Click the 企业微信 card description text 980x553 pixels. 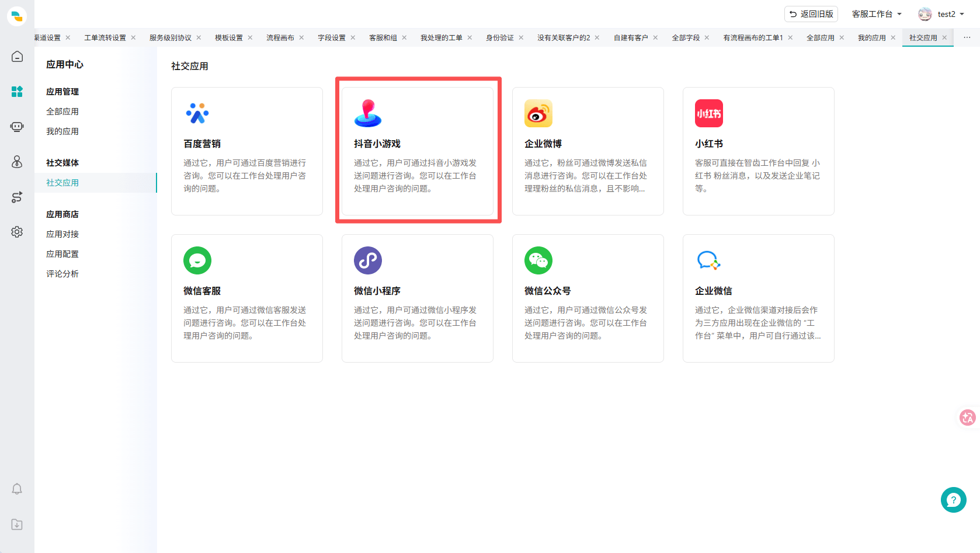point(758,323)
